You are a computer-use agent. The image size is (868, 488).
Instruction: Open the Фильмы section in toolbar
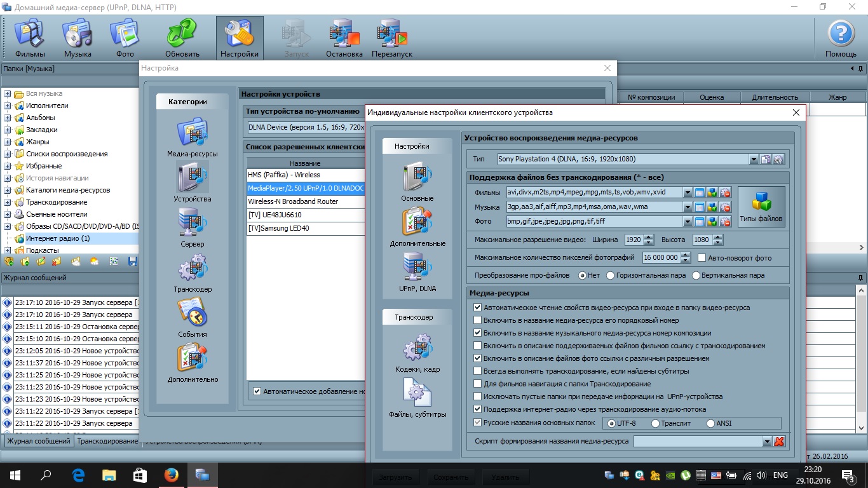tap(29, 38)
